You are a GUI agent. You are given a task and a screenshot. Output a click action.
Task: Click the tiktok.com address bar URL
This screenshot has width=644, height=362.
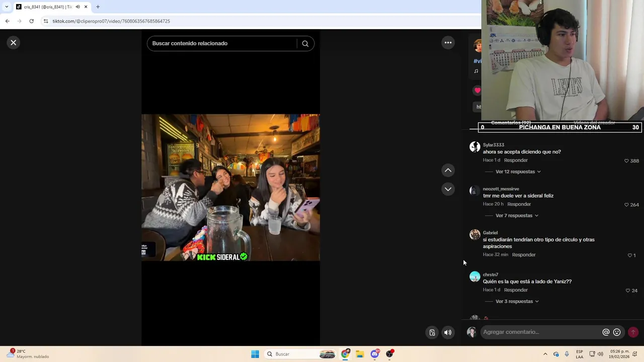(111, 21)
